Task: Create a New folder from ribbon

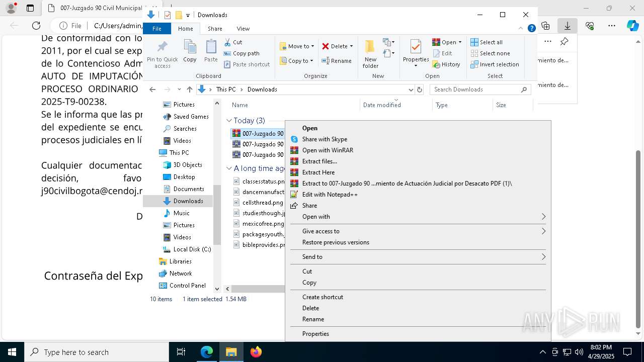Action: click(370, 54)
